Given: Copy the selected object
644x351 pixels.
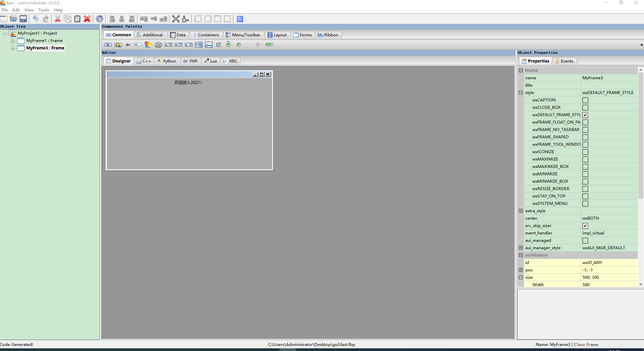Looking at the screenshot, I should pyautogui.click(x=68, y=19).
